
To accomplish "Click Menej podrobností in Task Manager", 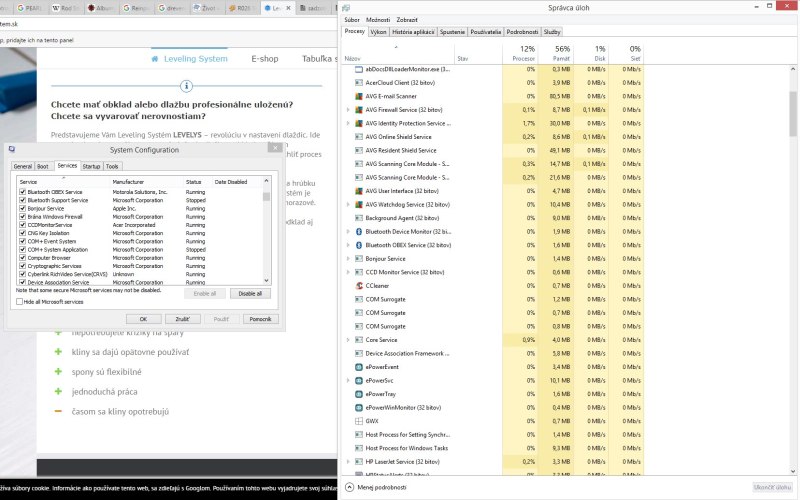I will (376, 487).
